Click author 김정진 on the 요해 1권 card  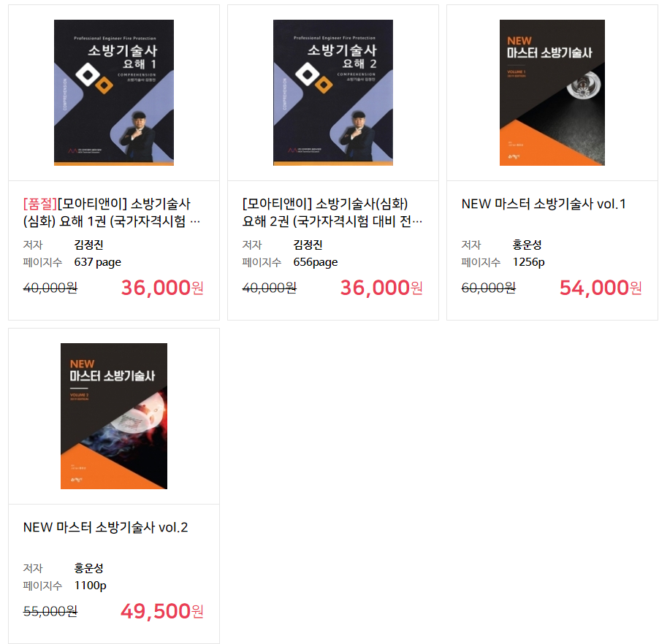tap(88, 245)
